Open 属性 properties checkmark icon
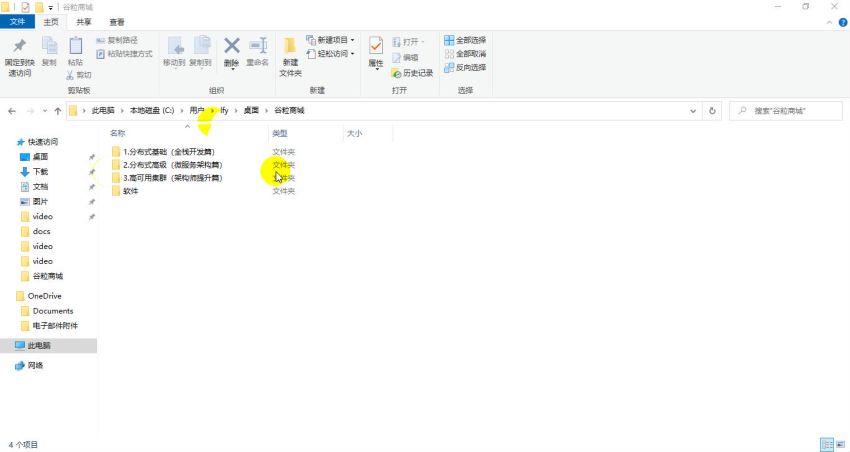The height and width of the screenshot is (452, 850). tap(376, 47)
